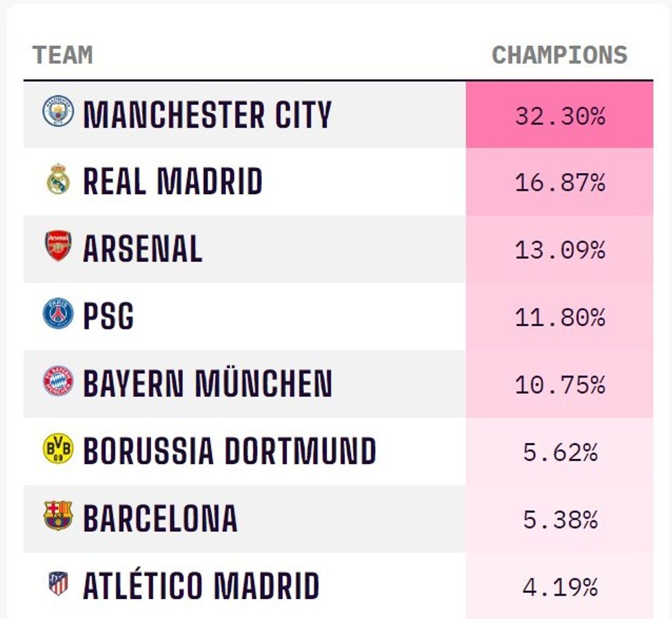Click the Atlético Madrid crest icon

(x=58, y=584)
